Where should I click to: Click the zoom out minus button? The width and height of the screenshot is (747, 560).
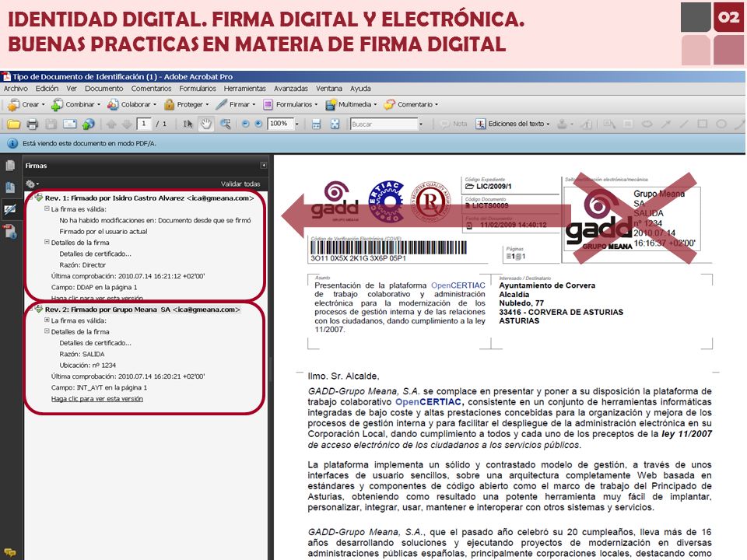click(245, 124)
